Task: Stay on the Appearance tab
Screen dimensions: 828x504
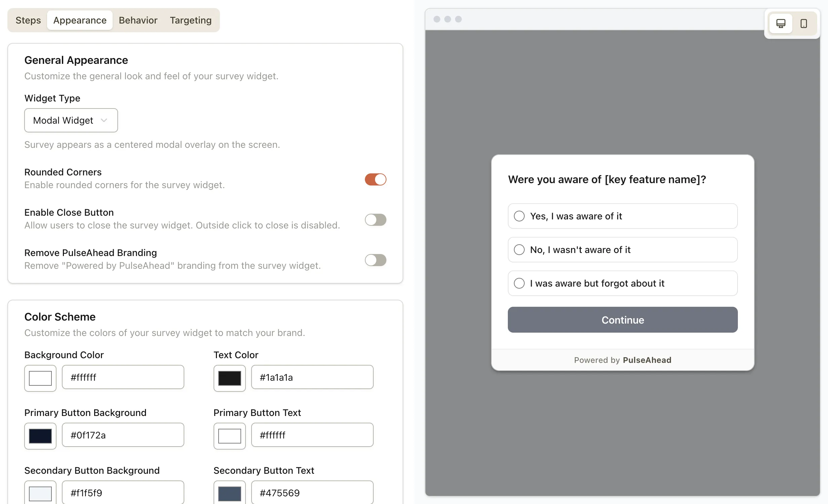Action: tap(80, 20)
